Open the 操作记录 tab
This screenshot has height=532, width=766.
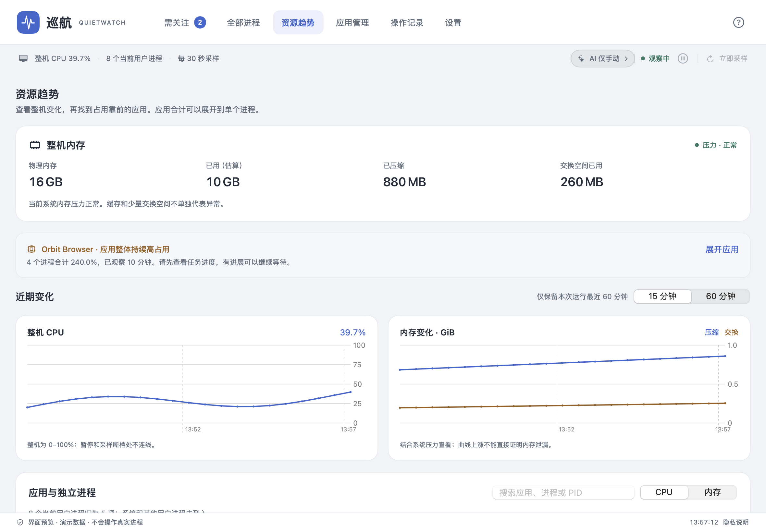pos(407,22)
